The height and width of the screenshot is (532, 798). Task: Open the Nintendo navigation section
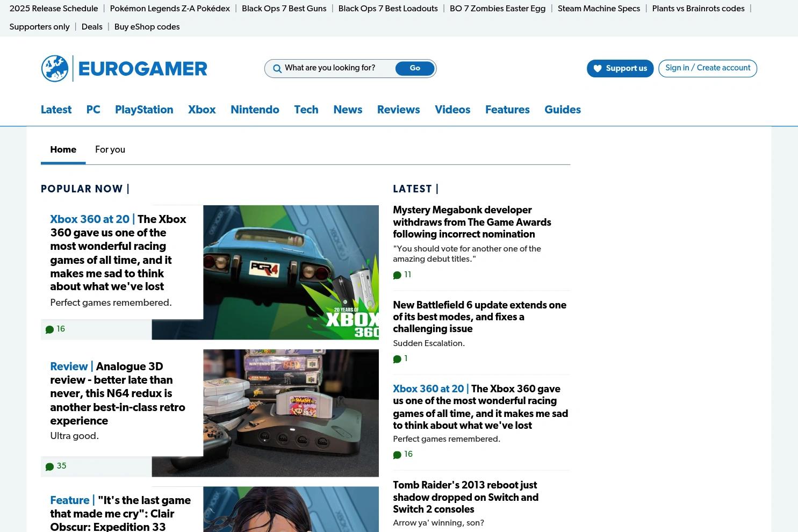(x=255, y=110)
